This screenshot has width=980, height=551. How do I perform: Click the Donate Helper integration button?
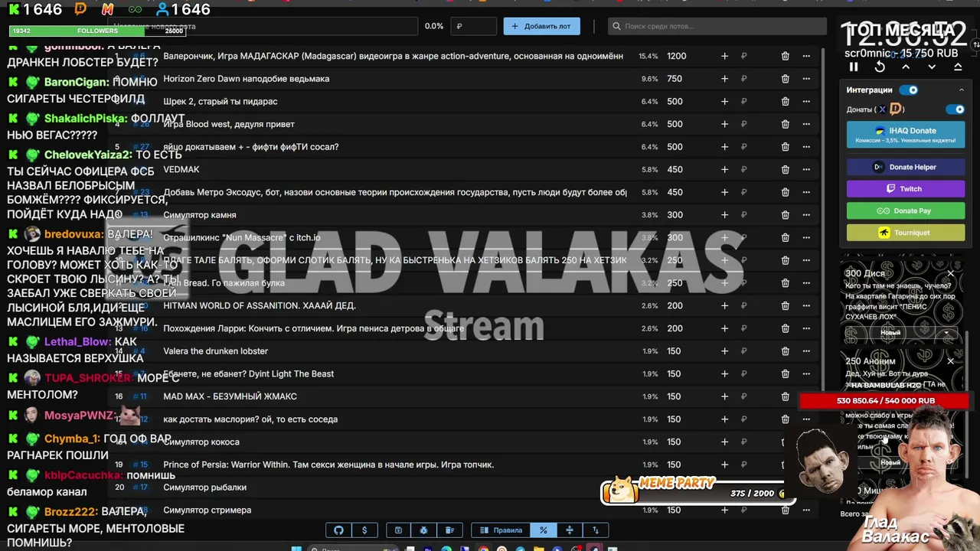[x=906, y=167]
